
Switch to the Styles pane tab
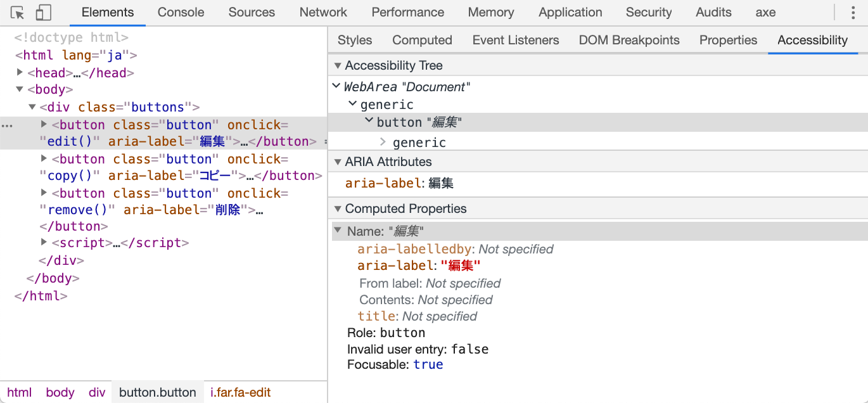tap(355, 40)
